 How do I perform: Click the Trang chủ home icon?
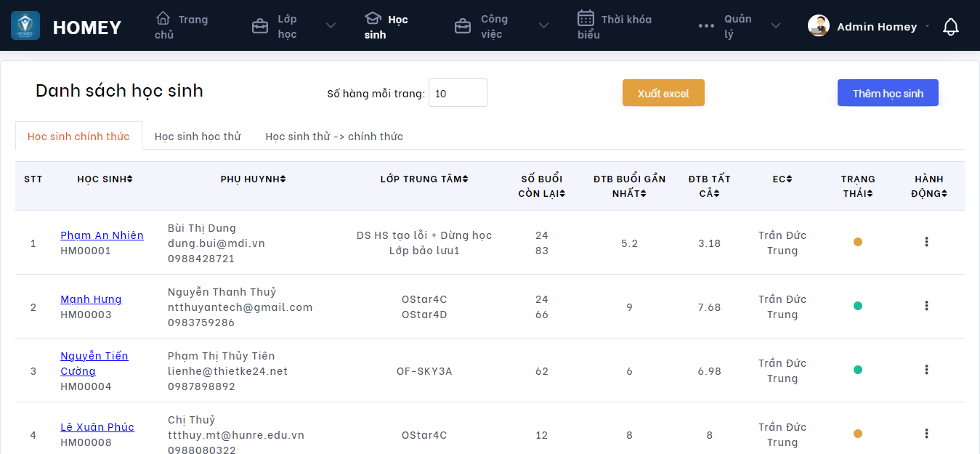(163, 18)
